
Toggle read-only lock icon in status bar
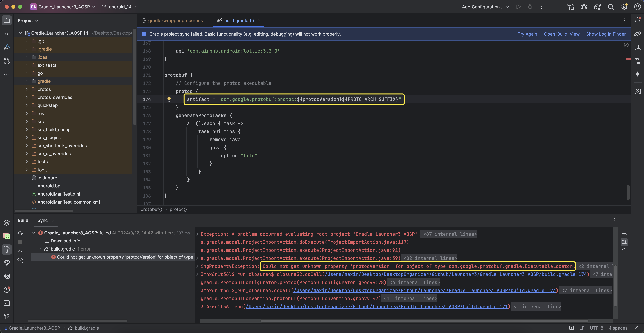tap(636, 328)
